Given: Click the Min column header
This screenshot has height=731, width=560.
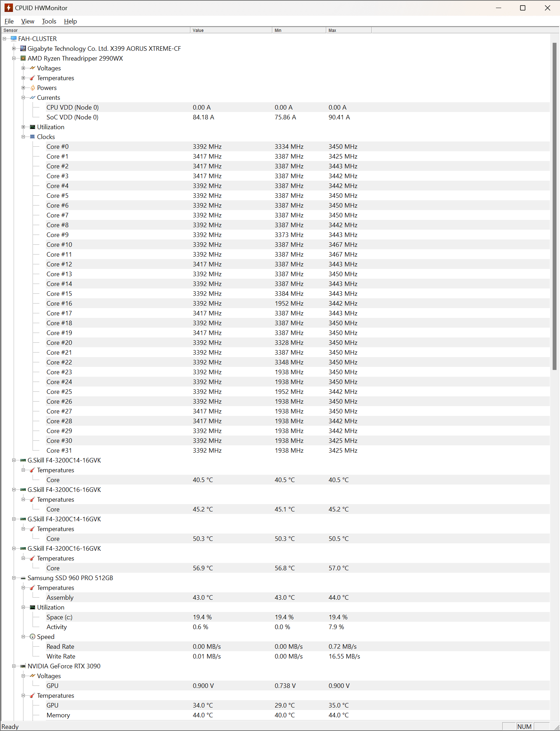Looking at the screenshot, I should click(299, 30).
